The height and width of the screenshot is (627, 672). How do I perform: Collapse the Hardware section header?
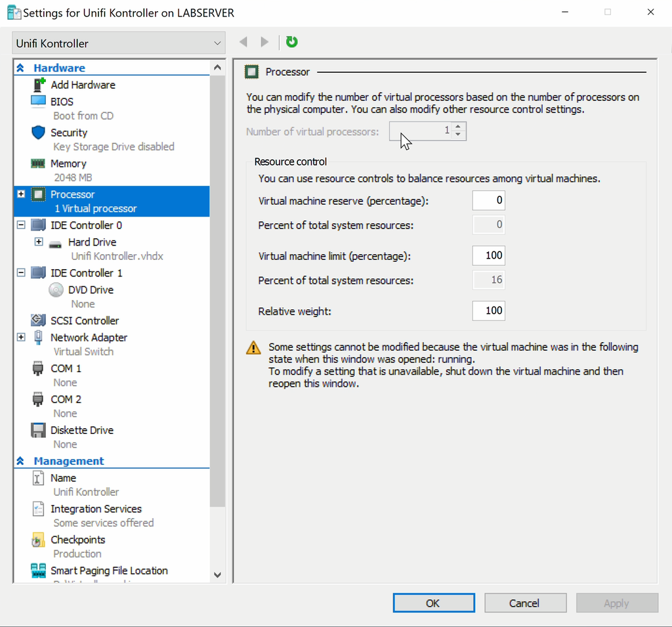(20, 68)
